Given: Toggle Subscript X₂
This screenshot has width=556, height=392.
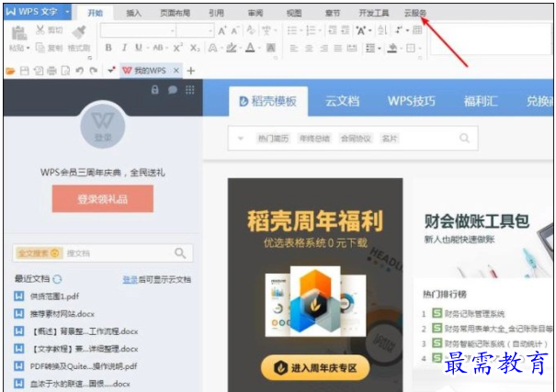Looking at the screenshot, I should (195, 48).
